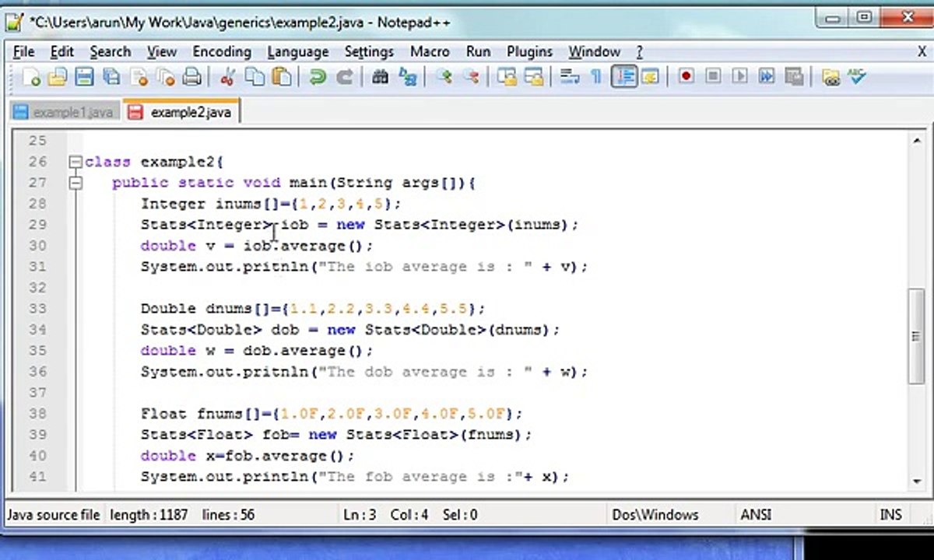Click "Integer inums[]" text on line 28
934x560 pixels.
coord(211,204)
